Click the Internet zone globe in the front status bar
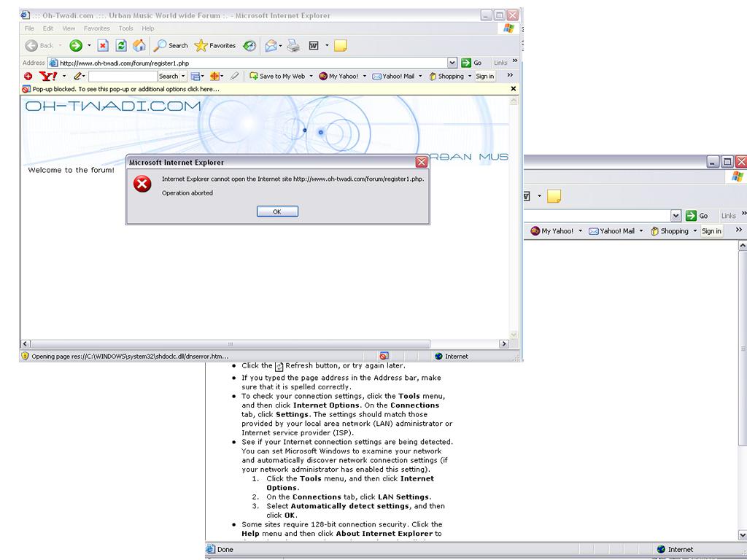 tap(438, 356)
